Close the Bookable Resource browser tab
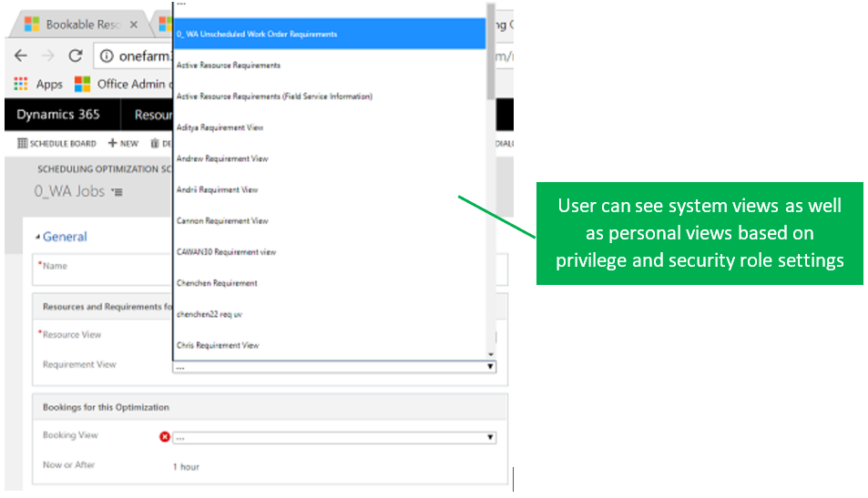The image size is (868, 498). pos(134,25)
